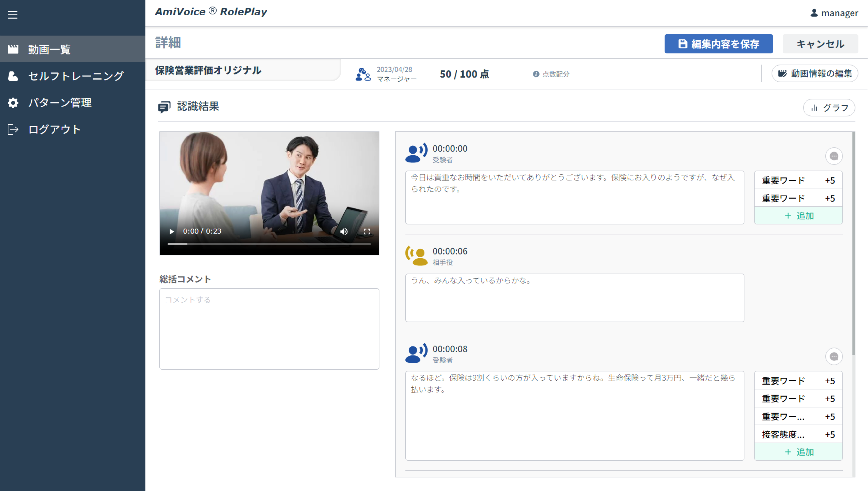Click the 受験者 speaker icon at 00:00:08
The width and height of the screenshot is (868, 491).
pyautogui.click(x=415, y=354)
